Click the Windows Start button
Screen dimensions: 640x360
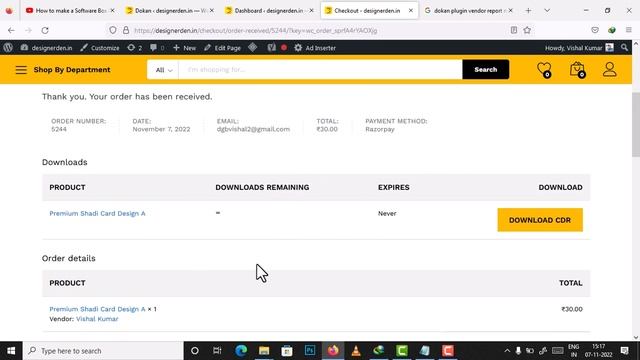click(11, 351)
